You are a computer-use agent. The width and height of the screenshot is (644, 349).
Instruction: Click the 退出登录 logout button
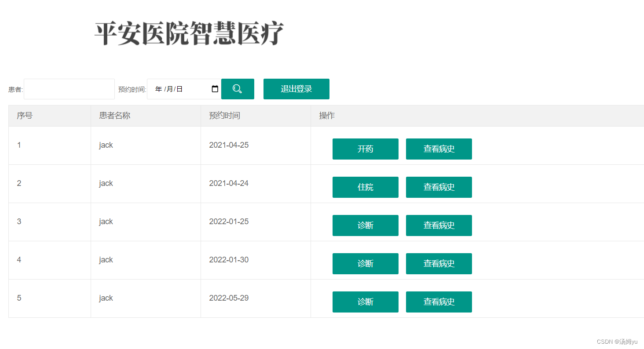(296, 89)
